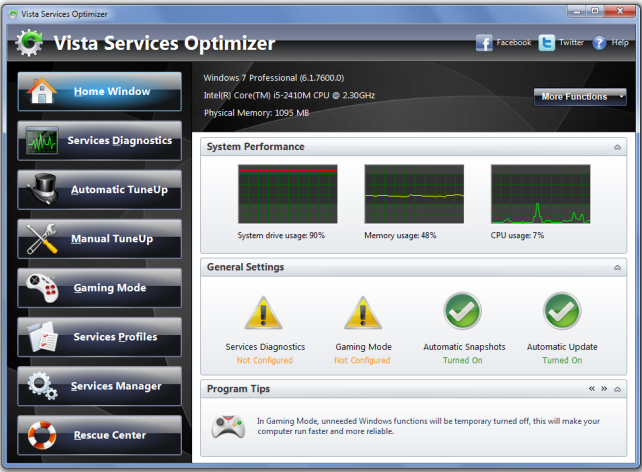642x472 pixels.
Task: Click the Memory usage graph
Action: 414,194
